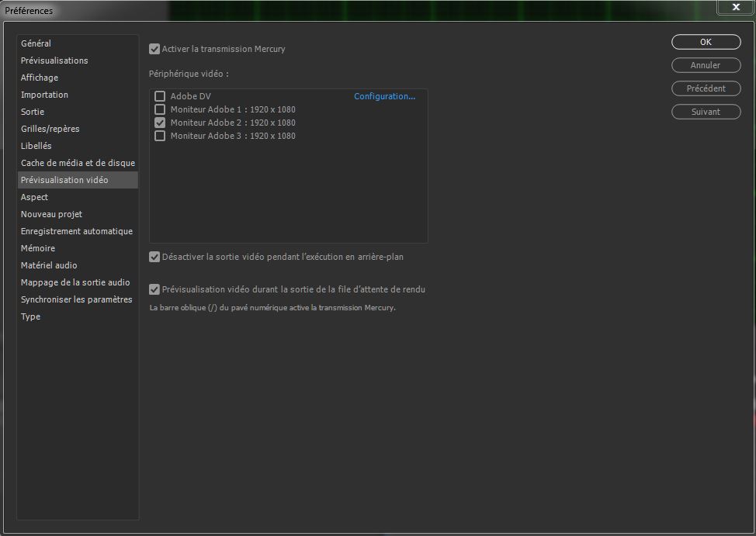
Task: Select Enregistrement automatique in sidebar
Action: click(x=77, y=231)
